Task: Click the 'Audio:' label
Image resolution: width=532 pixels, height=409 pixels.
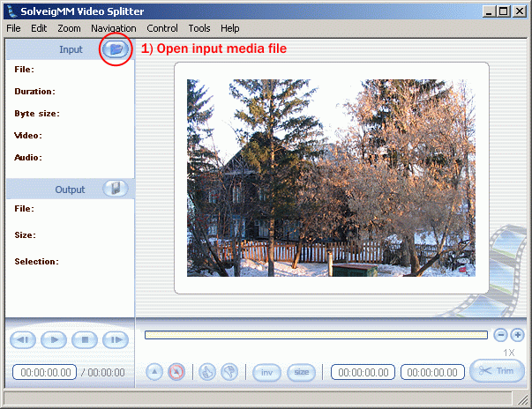Action: (x=28, y=158)
